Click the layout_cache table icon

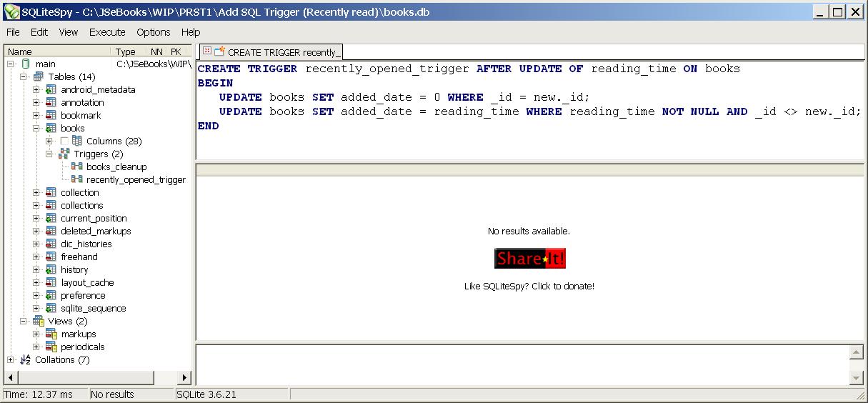tap(51, 283)
